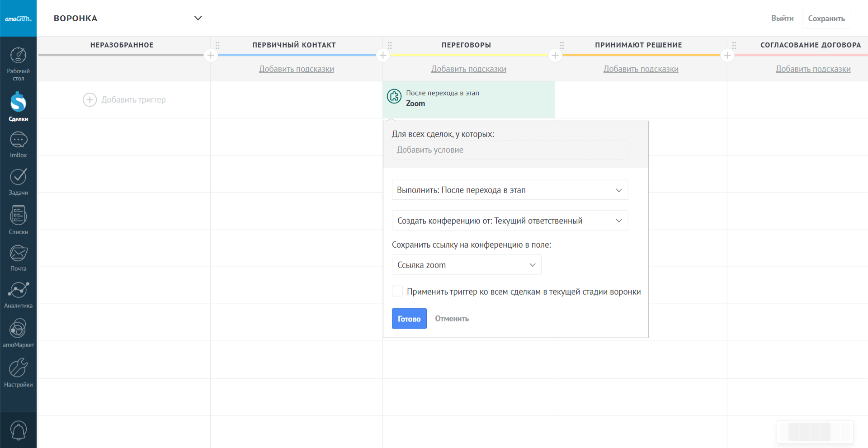Click Сохранить button in top bar
This screenshot has height=448, width=868.
click(826, 19)
